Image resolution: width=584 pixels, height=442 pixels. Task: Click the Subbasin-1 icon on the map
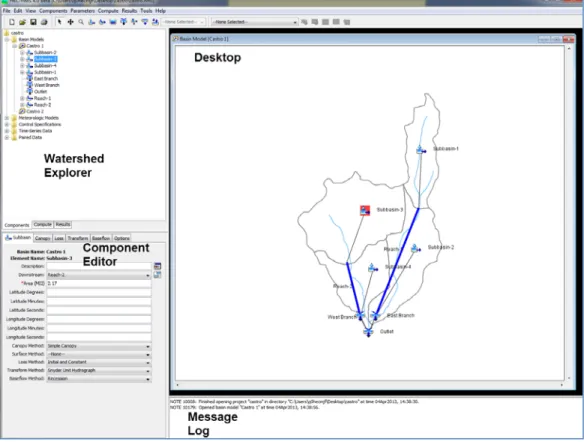tap(421, 150)
